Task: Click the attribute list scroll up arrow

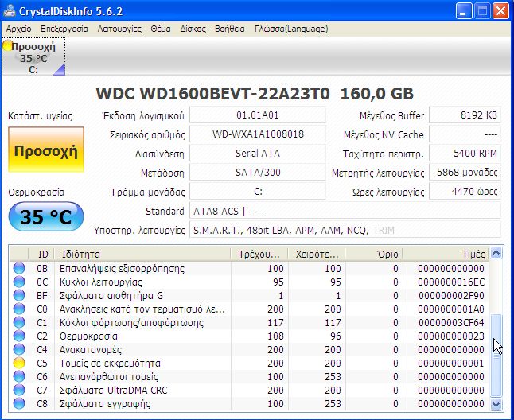Action: (496, 253)
